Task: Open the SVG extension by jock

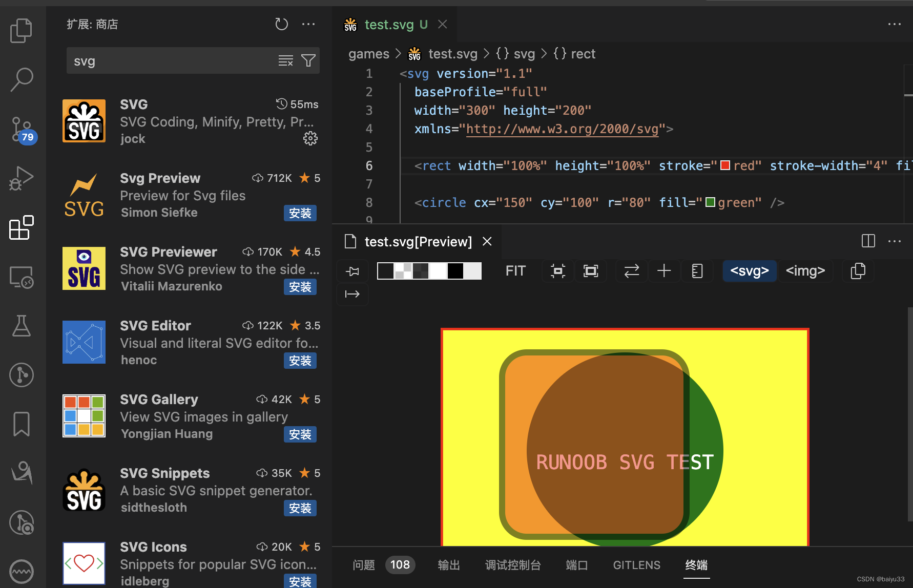Action: tap(190, 121)
